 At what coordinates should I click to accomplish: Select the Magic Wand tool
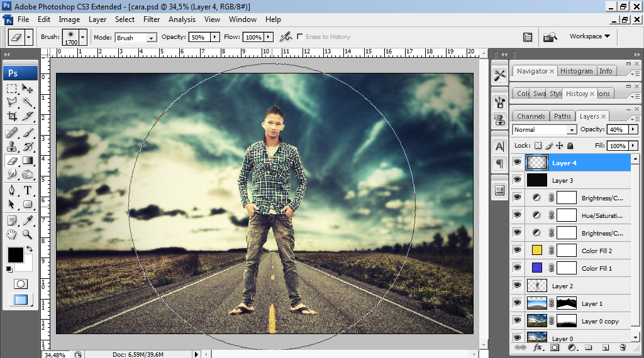[28, 102]
